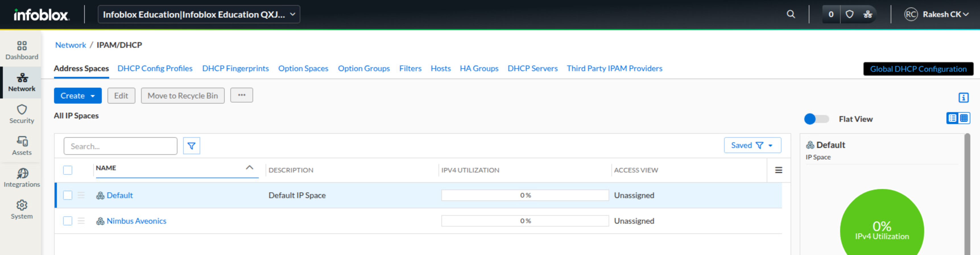Click the Unassigned cell in Default row
Image resolution: width=980 pixels, height=255 pixels.
[634, 195]
